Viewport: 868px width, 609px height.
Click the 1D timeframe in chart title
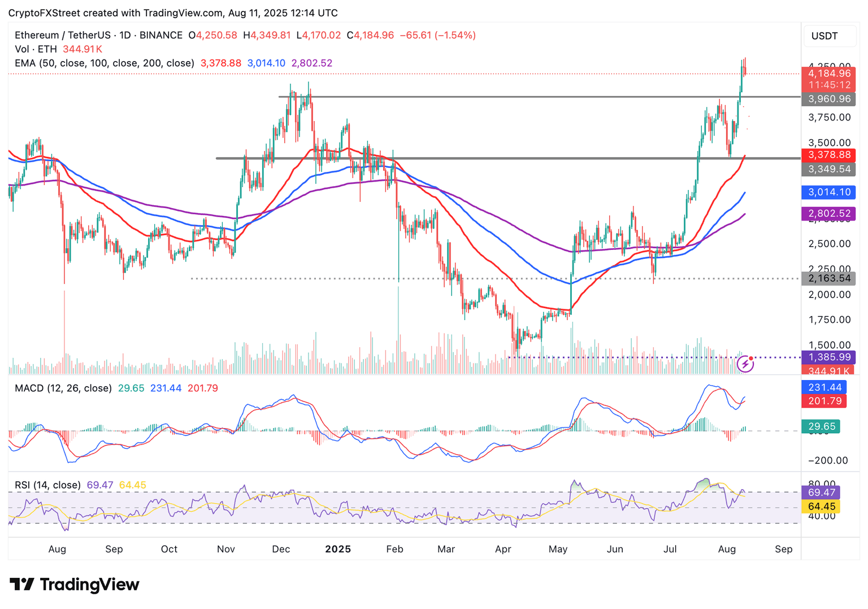pos(125,35)
